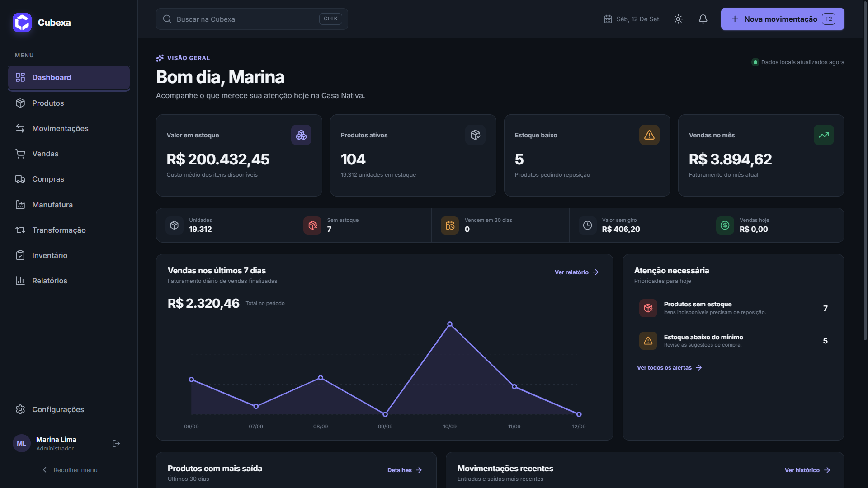This screenshot has height=488, width=868.
Task: Select Vendas in the sidebar
Action: click(69, 154)
